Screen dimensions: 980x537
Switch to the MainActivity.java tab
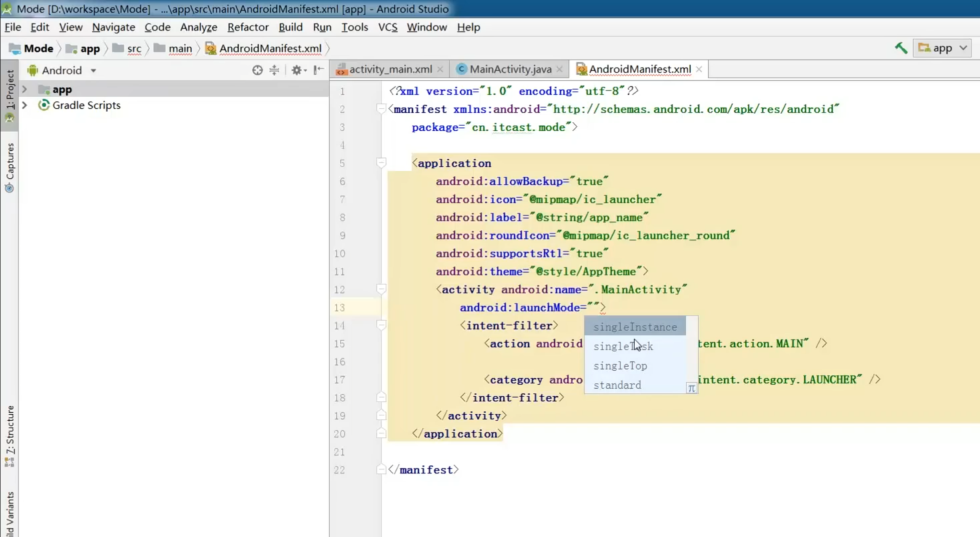[510, 69]
